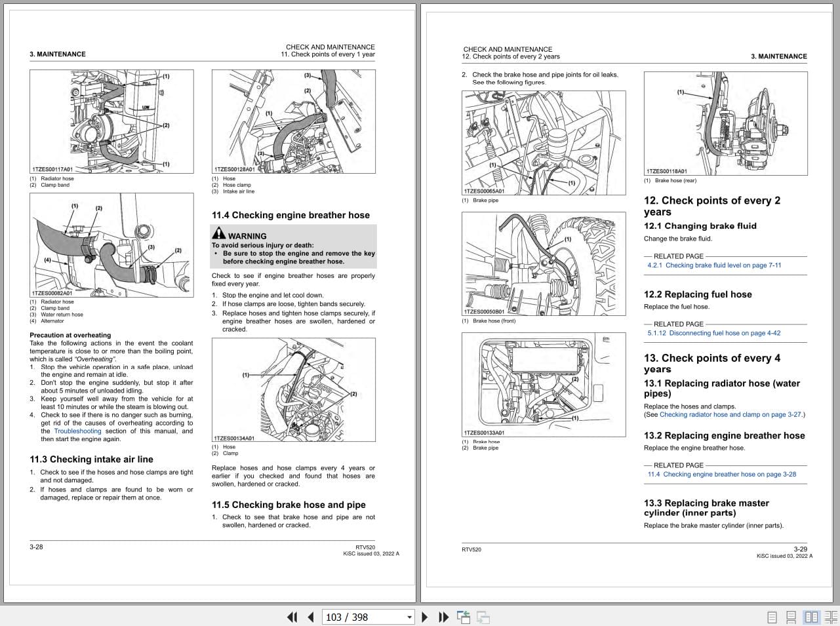Viewport: 840px width, 626px height.
Task: Click the CHECK AND MAINTENANCE heading
Action: tap(330, 47)
